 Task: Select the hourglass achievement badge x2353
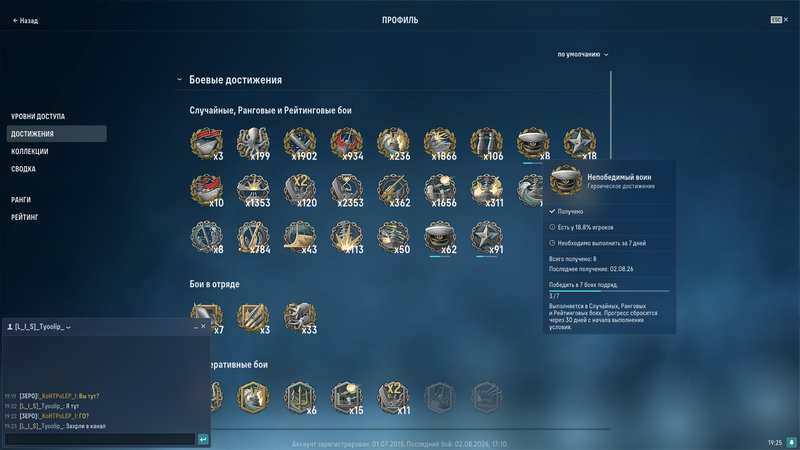tap(347, 190)
